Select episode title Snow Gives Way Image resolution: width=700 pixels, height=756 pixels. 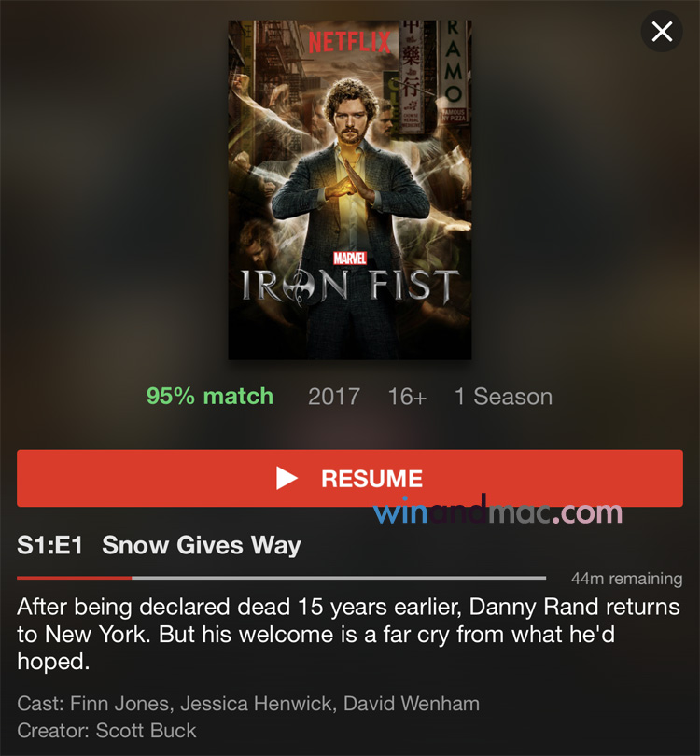click(x=202, y=546)
